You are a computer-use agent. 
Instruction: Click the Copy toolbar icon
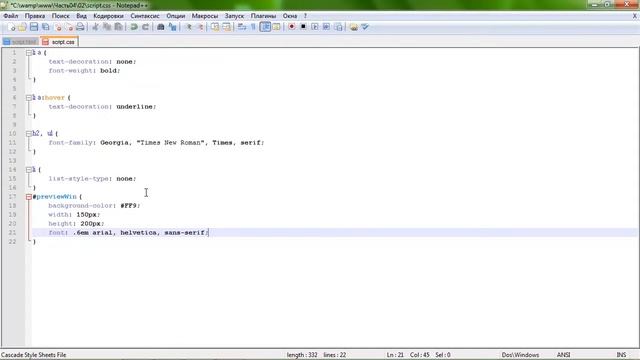click(107, 27)
